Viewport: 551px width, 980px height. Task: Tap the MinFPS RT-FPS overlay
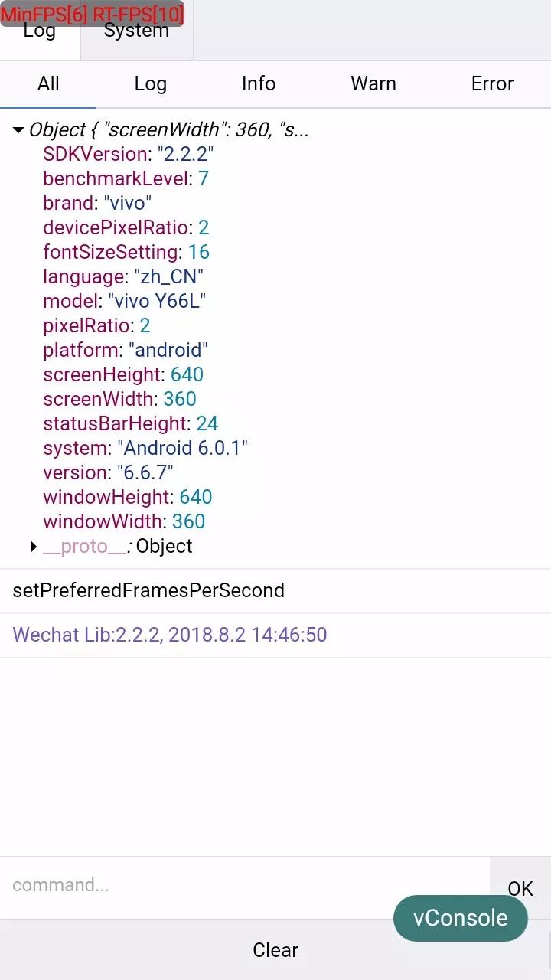click(x=93, y=13)
